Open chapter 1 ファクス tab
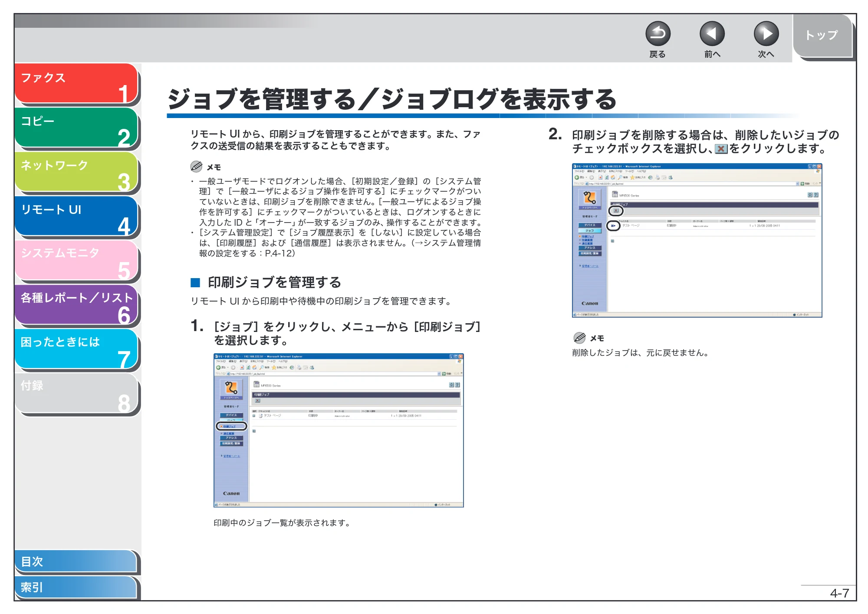 (76, 83)
